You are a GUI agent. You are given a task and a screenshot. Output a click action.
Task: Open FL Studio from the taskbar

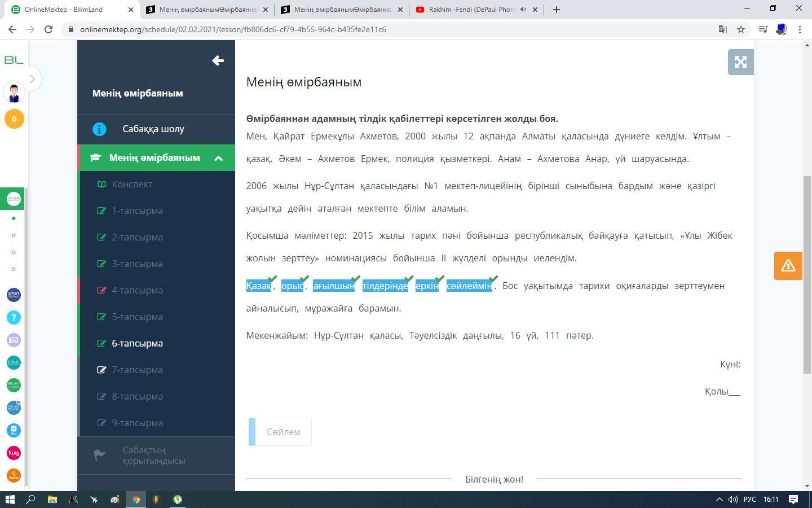click(157, 500)
